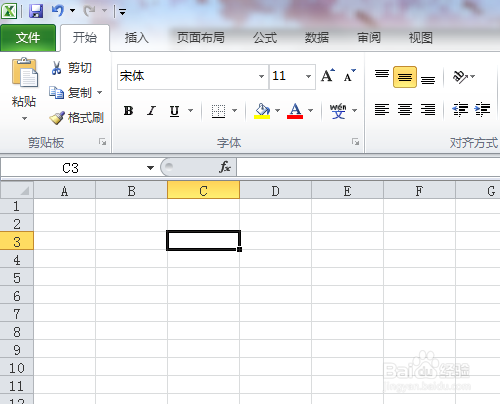Toggle underline formatting

click(174, 110)
